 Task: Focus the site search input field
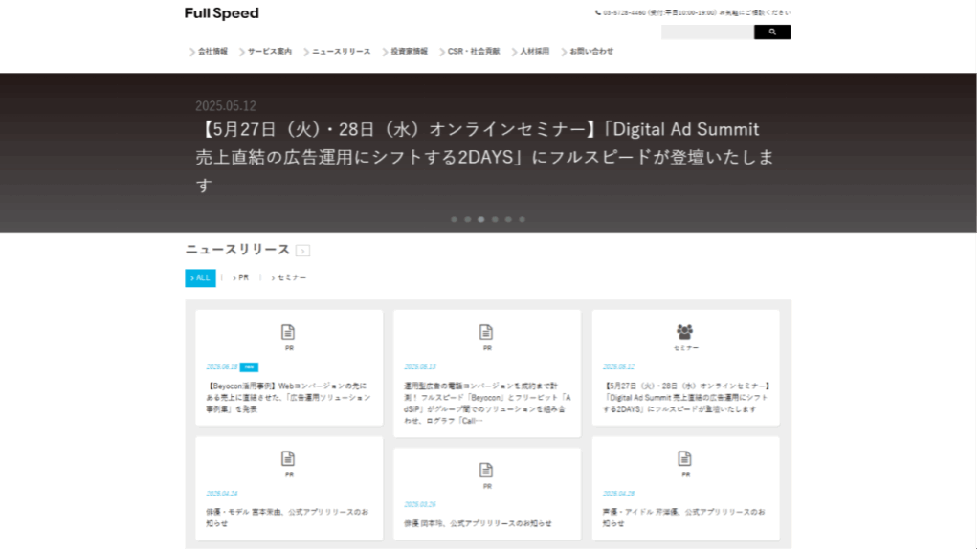(707, 32)
